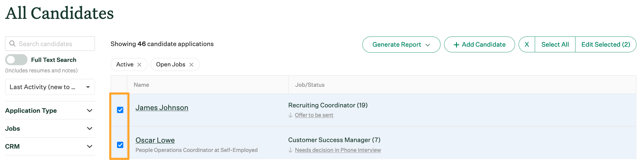Click the X clear selection button

527,45
